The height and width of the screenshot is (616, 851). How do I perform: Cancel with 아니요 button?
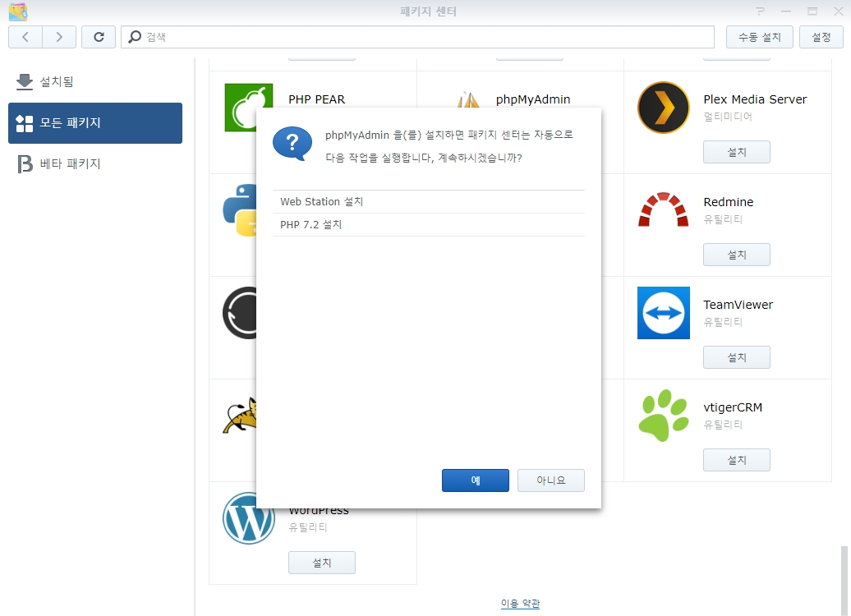click(x=551, y=480)
